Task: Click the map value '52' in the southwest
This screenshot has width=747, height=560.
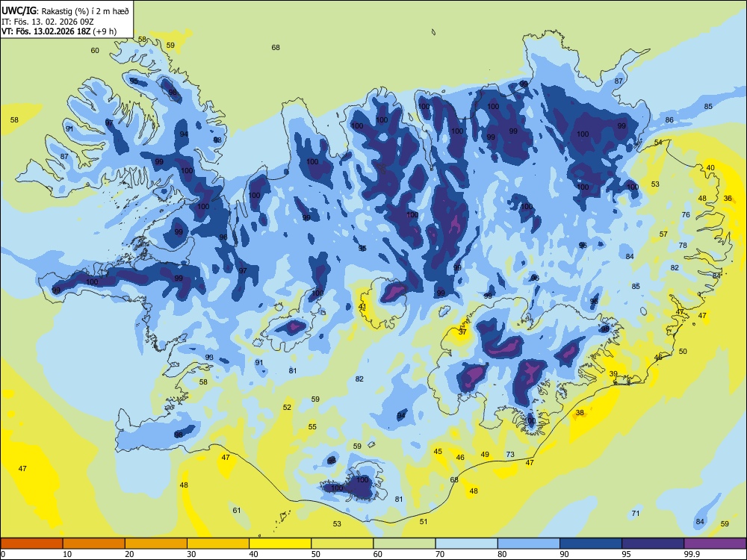Action: click(287, 407)
